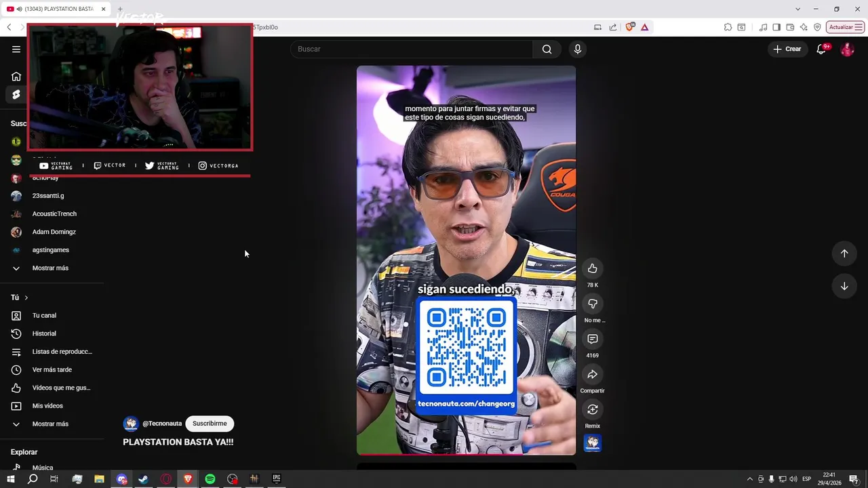Toggle the browser sidebar panel

click(x=776, y=27)
